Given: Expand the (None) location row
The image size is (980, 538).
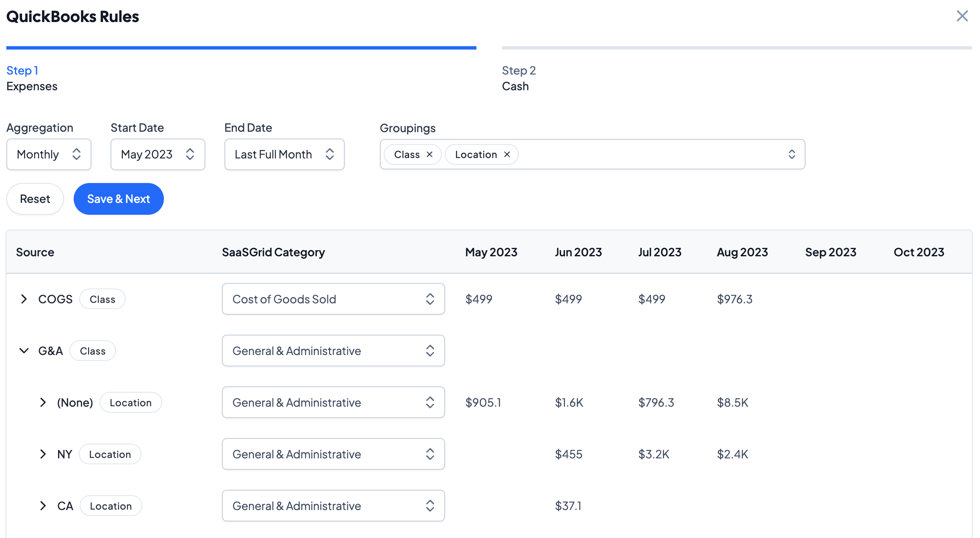Looking at the screenshot, I should click(43, 402).
